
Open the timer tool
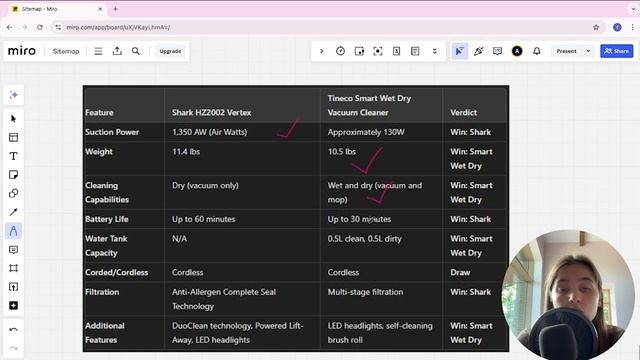340,51
